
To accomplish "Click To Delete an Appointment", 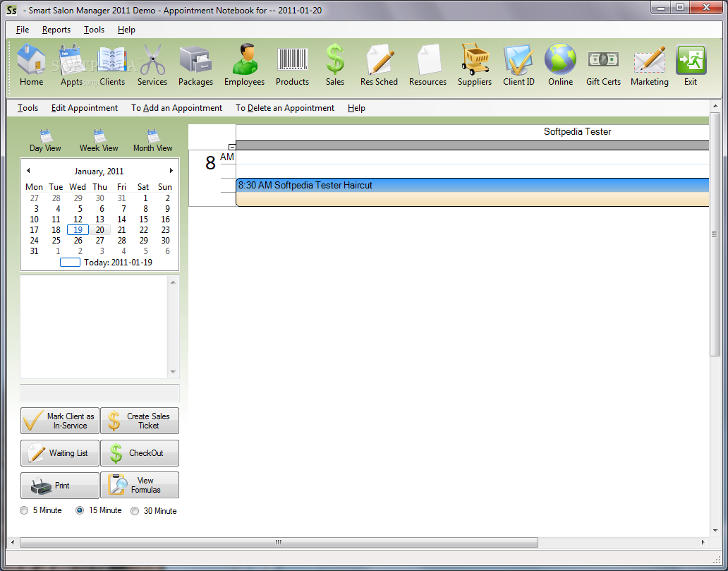I will click(284, 108).
